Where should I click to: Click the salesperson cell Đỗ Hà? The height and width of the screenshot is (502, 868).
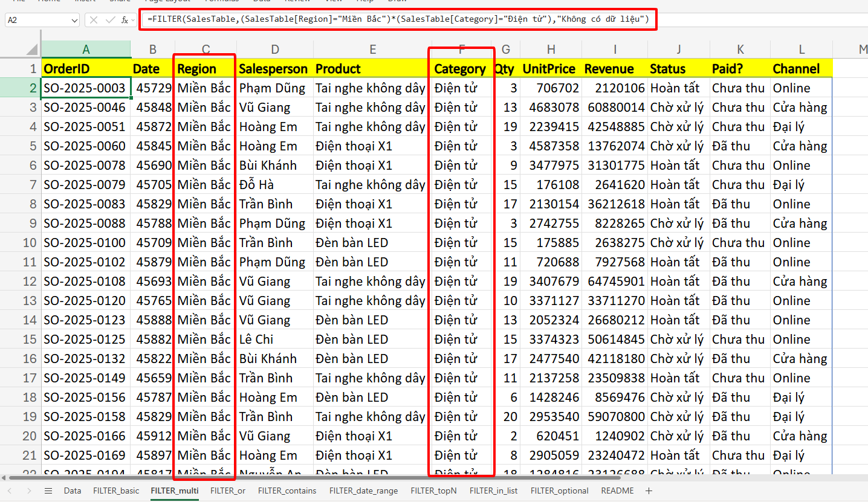(x=275, y=185)
